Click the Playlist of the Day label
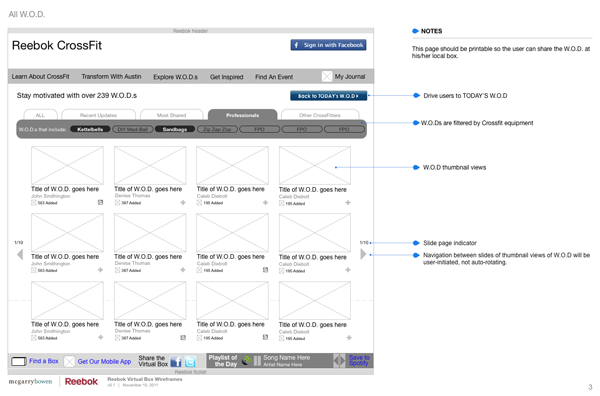 [x=223, y=360]
